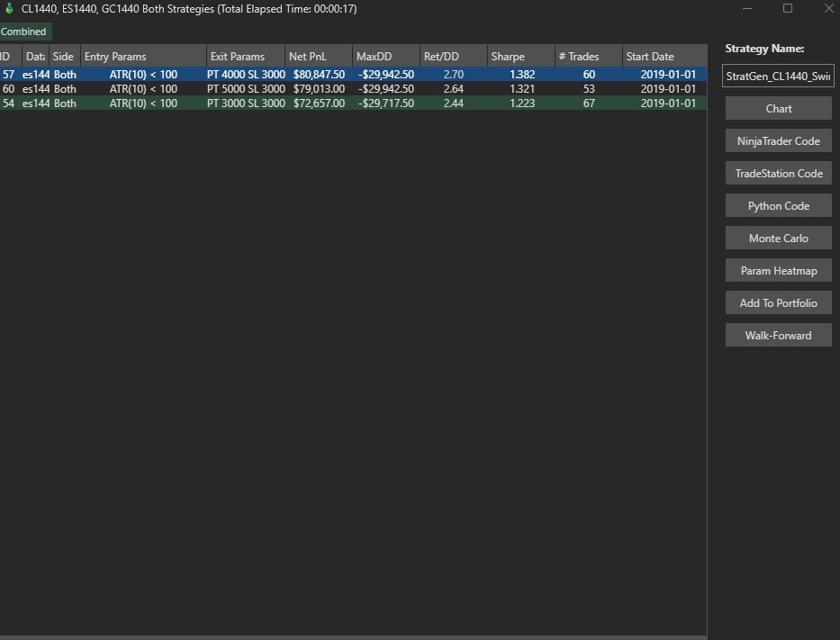
Task: Run Monte Carlo analysis
Action: (779, 239)
